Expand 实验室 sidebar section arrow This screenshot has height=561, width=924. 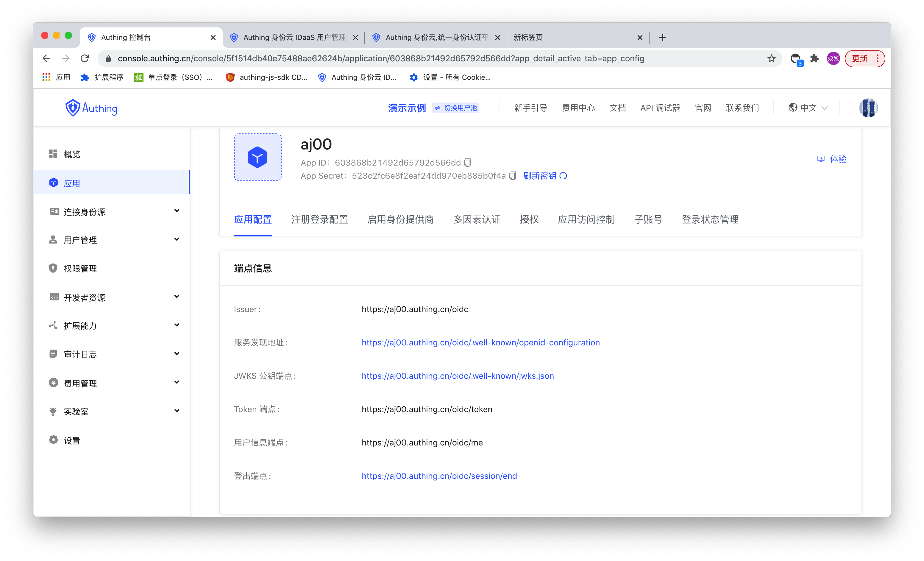coord(177,411)
